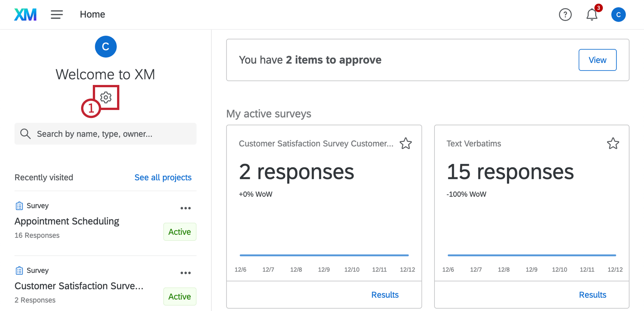Click the XM logo
This screenshot has width=644, height=311.
pyautogui.click(x=25, y=15)
